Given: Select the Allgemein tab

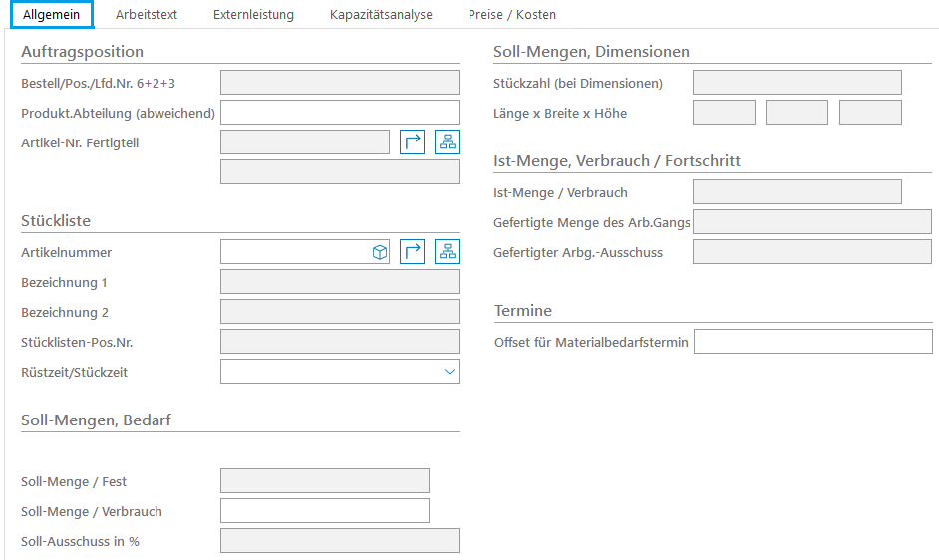Looking at the screenshot, I should pyautogui.click(x=51, y=15).
